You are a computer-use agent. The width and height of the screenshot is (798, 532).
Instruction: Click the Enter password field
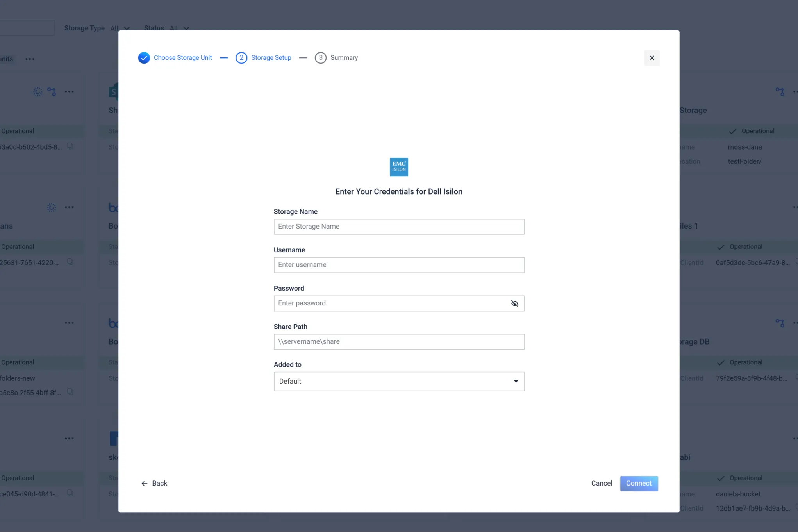(391, 303)
